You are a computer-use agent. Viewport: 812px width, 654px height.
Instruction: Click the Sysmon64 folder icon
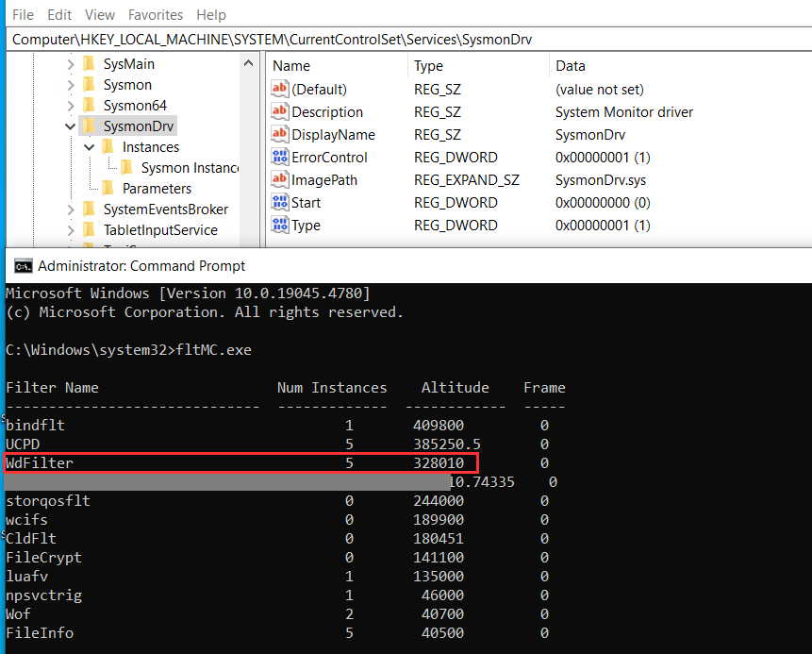pyautogui.click(x=89, y=106)
